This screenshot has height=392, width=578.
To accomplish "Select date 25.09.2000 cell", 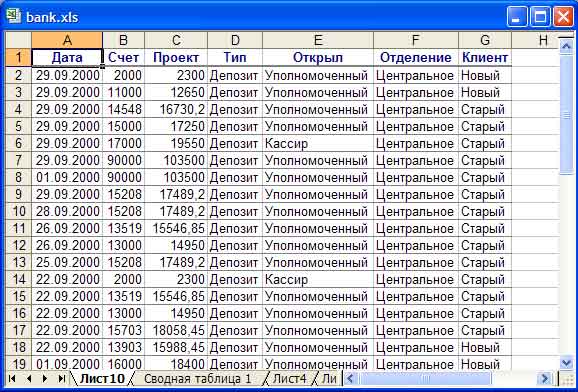I will point(67,262).
